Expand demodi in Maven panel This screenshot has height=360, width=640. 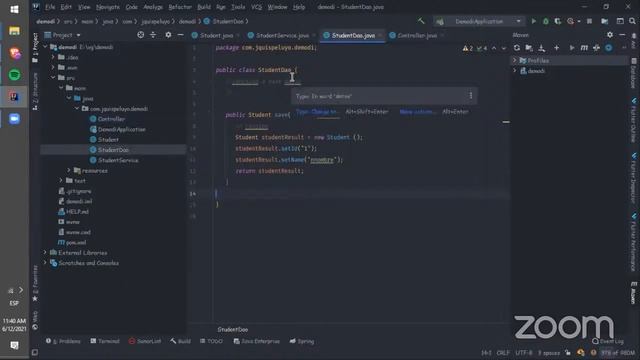click(x=515, y=71)
